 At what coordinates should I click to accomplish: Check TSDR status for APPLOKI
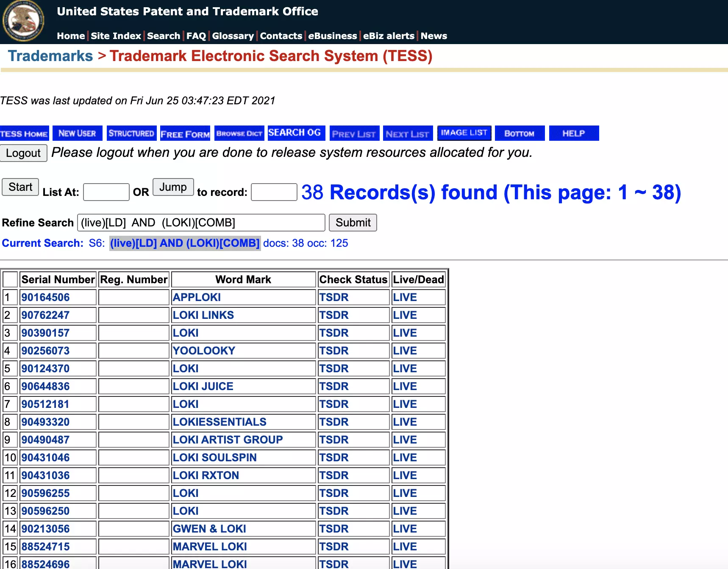tap(334, 297)
